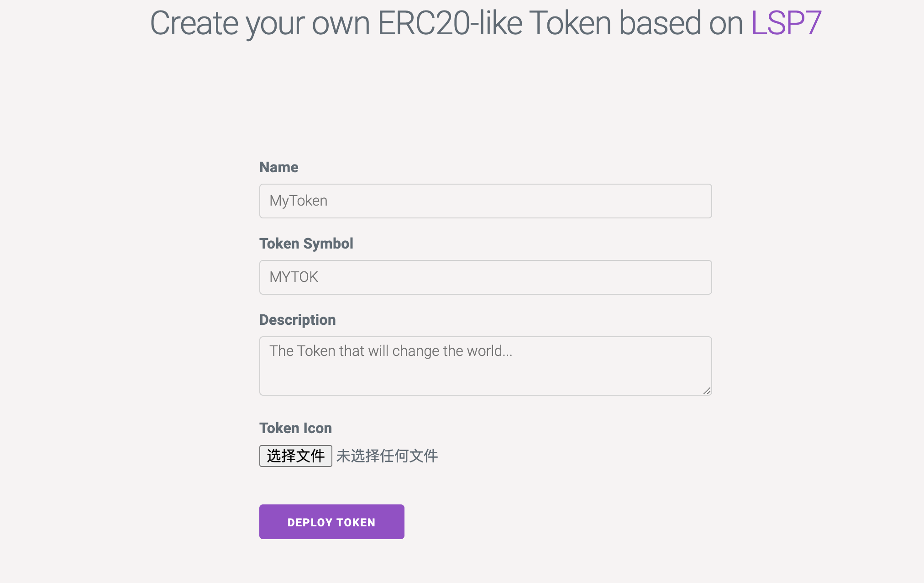Click the Description label text
Viewport: 924px width, 583px height.
(297, 320)
